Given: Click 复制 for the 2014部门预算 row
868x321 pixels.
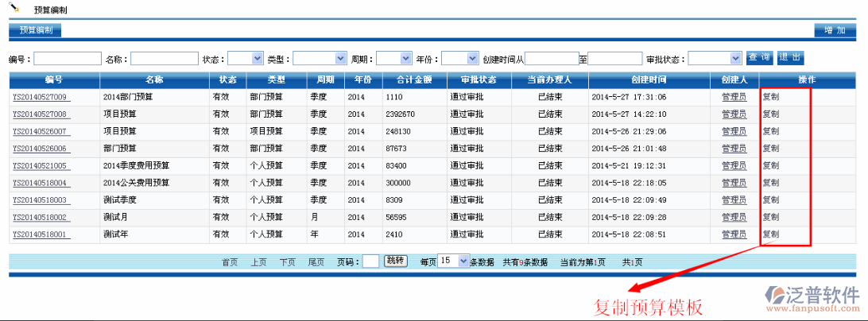Looking at the screenshot, I should point(771,97).
